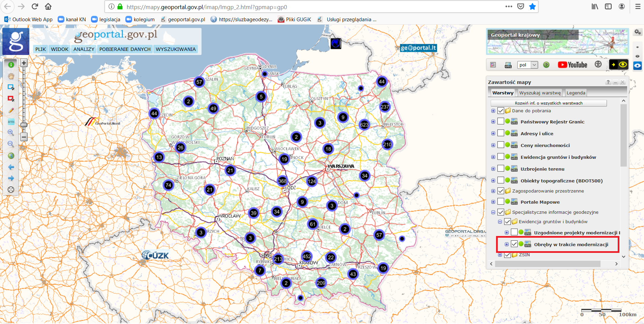Switch to the Legenda tab
The width and height of the screenshot is (644, 324).
click(576, 93)
